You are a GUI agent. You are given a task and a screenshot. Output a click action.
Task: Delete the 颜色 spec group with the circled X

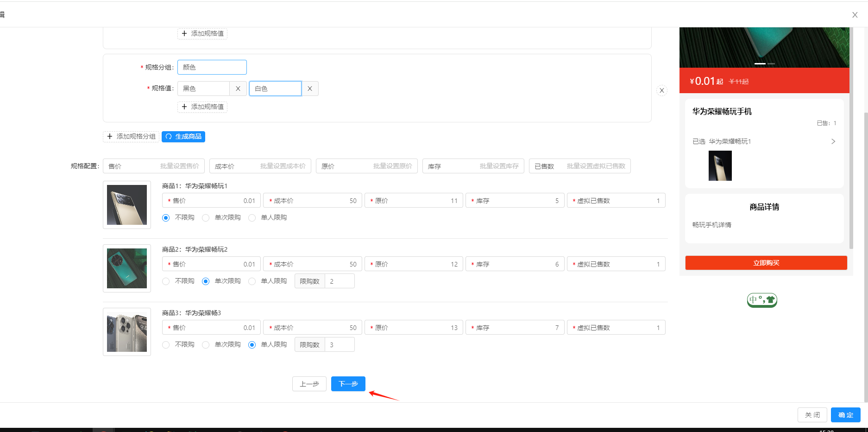pyautogui.click(x=662, y=90)
